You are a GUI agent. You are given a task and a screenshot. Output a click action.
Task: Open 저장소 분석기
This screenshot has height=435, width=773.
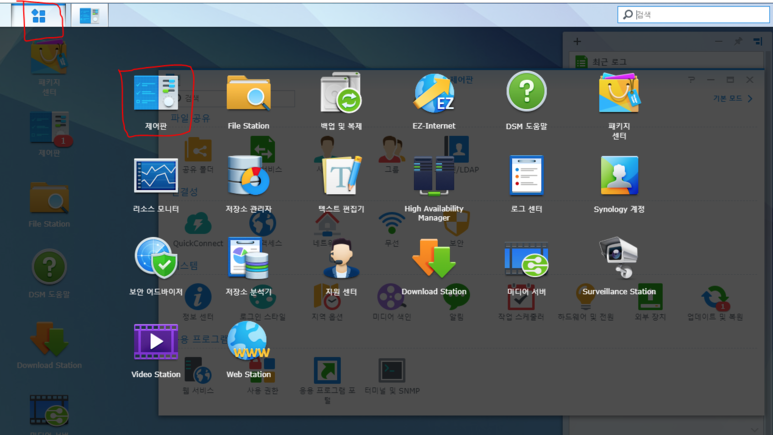coord(248,268)
